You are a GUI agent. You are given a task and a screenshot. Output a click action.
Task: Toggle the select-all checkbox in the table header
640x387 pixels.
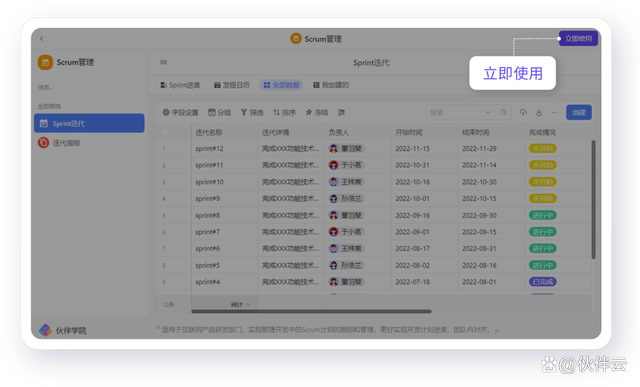[165, 132]
